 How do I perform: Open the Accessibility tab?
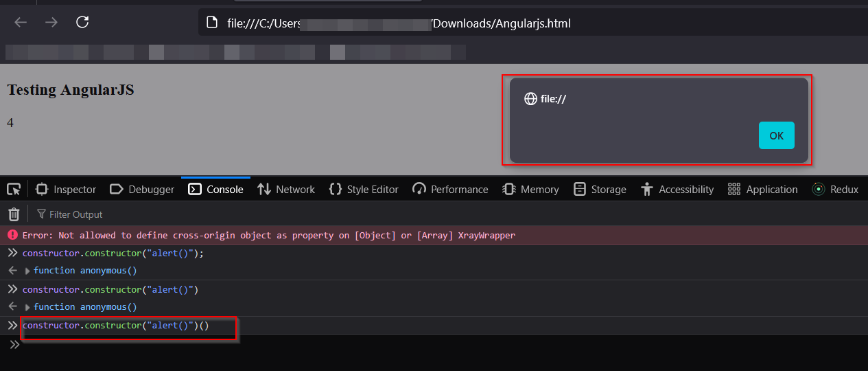click(x=677, y=190)
